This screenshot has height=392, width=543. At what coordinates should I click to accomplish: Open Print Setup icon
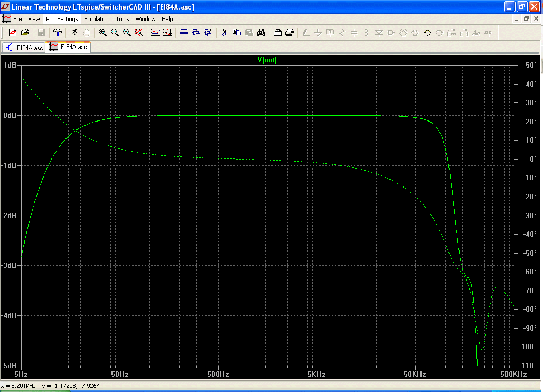click(277, 33)
